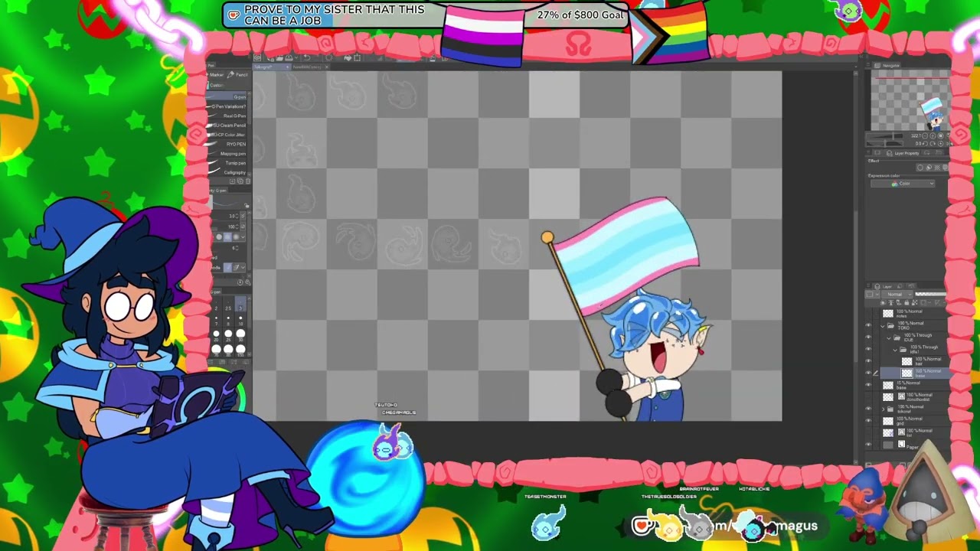Pick the RYO PEN brush
Viewport: 980px width, 551px height.
pyautogui.click(x=227, y=144)
